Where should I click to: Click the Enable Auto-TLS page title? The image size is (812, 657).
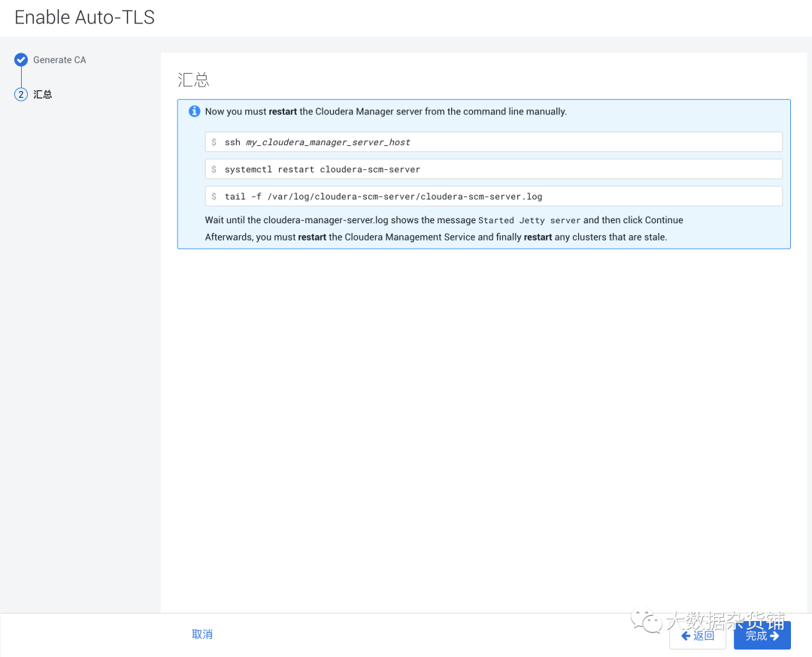pos(84,17)
